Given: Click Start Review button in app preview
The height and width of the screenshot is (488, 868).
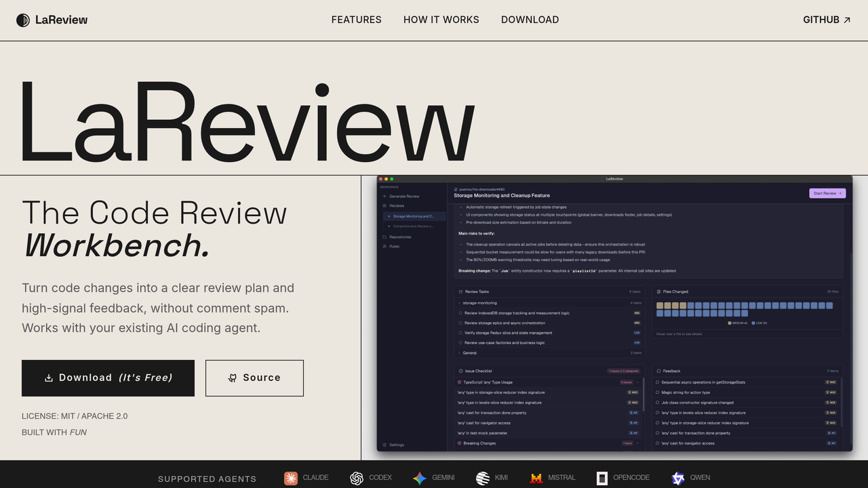Looking at the screenshot, I should pos(827,193).
